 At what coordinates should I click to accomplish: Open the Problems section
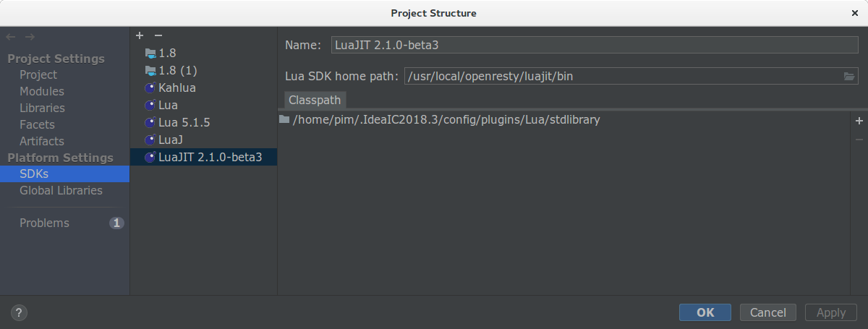click(44, 223)
